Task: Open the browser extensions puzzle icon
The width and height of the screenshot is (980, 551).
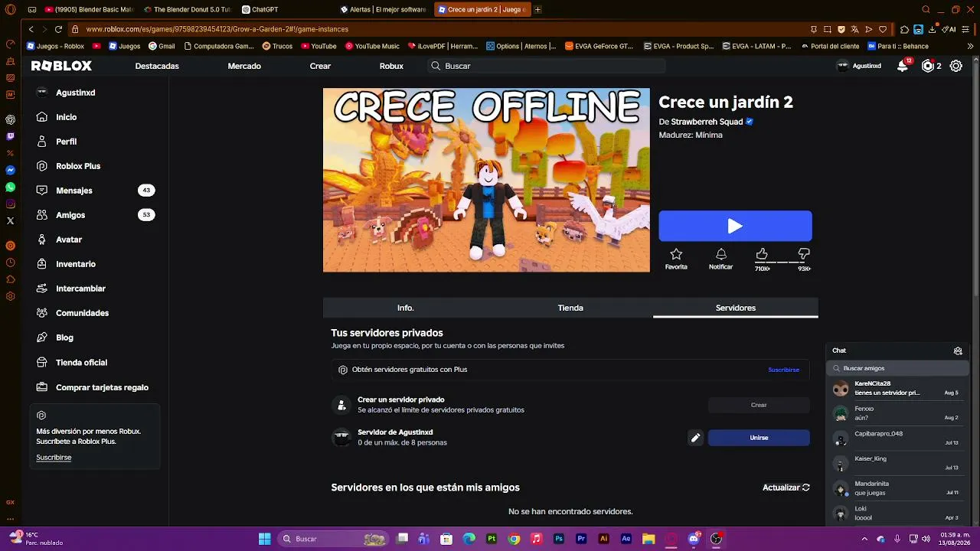Action: click(904, 29)
